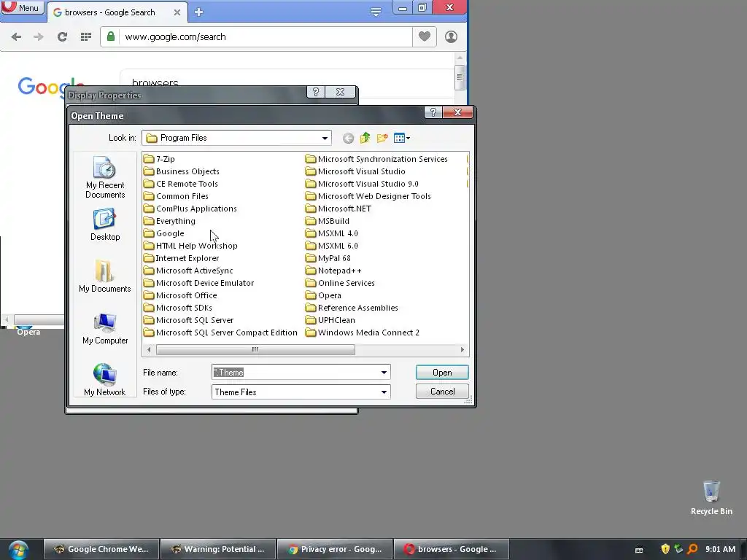Switch to Google Chrome We... taskbar item
The height and width of the screenshot is (560, 747).
coord(101,549)
